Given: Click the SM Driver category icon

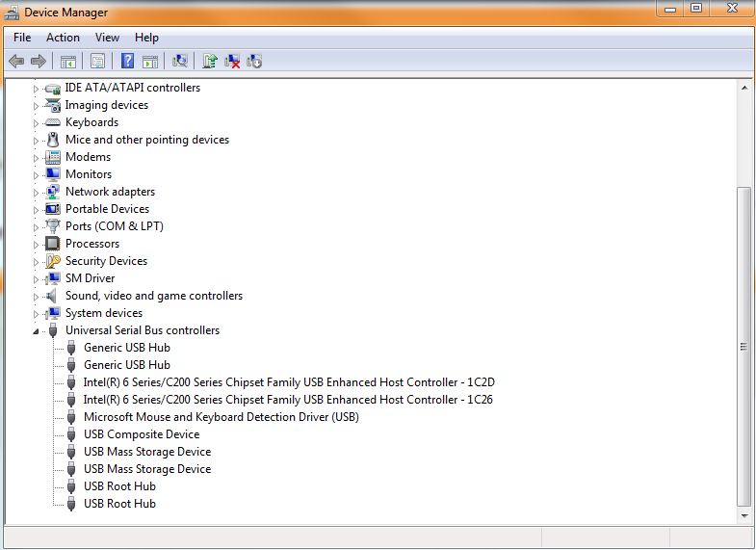Looking at the screenshot, I should pos(53,278).
